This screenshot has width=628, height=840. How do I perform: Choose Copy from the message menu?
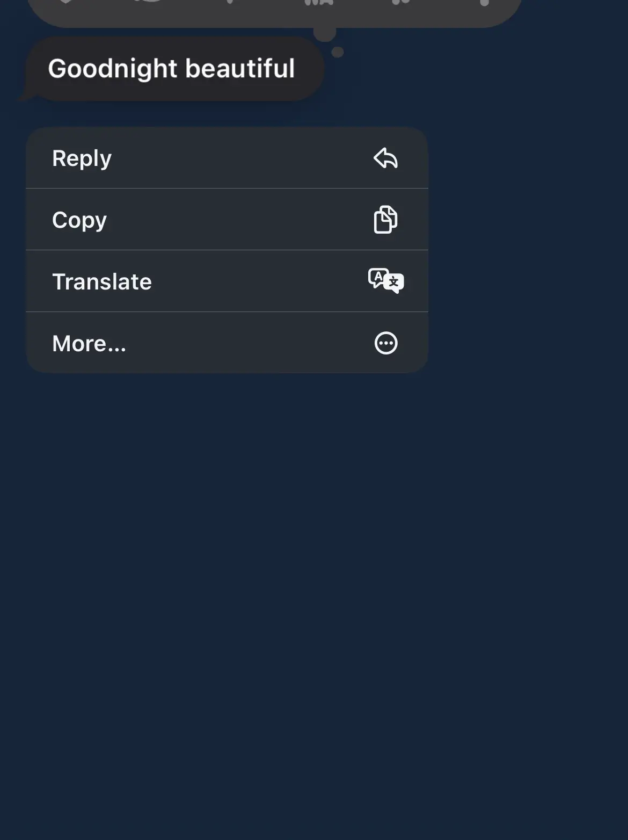point(79,220)
